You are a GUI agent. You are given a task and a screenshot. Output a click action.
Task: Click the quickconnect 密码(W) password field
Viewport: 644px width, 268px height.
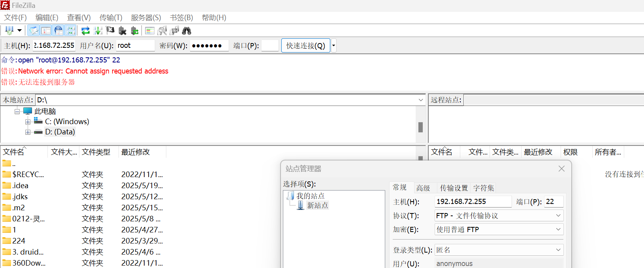click(209, 45)
